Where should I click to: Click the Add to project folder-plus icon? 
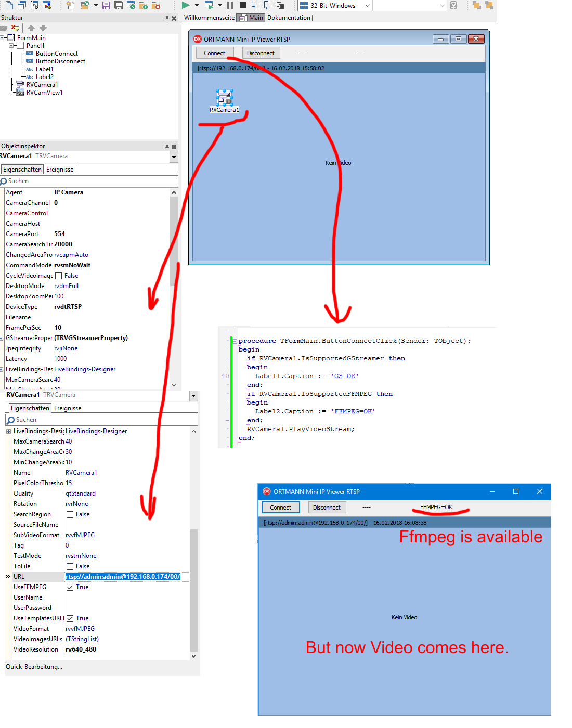click(x=143, y=5)
